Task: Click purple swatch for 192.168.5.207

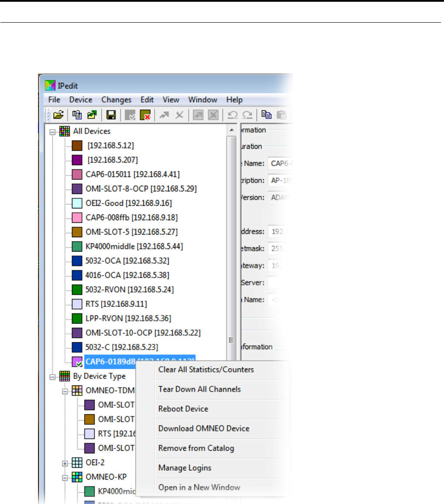Action: click(x=77, y=160)
